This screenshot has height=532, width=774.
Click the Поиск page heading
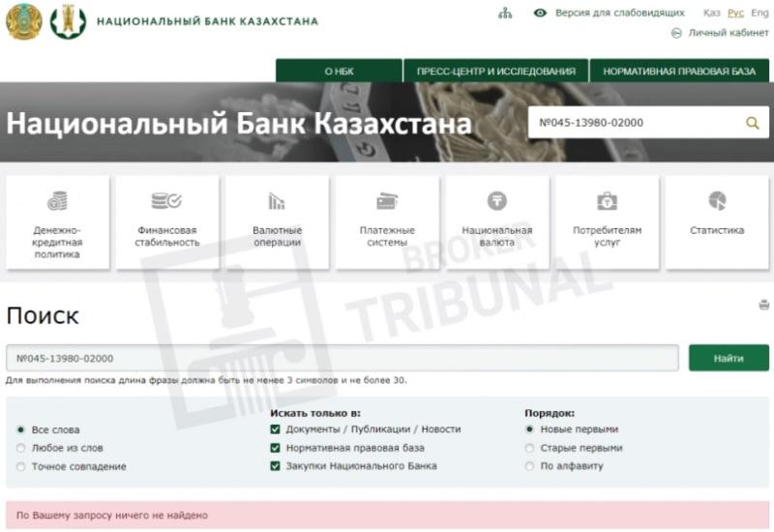coord(43,315)
